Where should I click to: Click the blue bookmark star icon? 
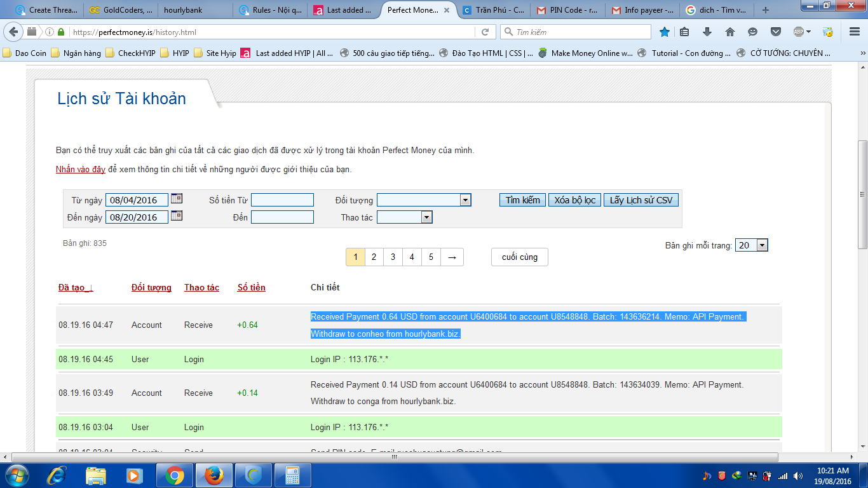[x=664, y=32]
